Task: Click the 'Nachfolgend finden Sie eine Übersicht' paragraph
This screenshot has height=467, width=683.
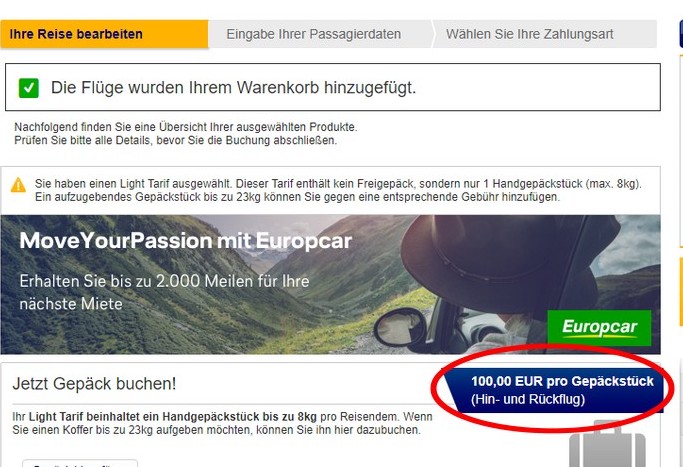Action: (x=186, y=134)
